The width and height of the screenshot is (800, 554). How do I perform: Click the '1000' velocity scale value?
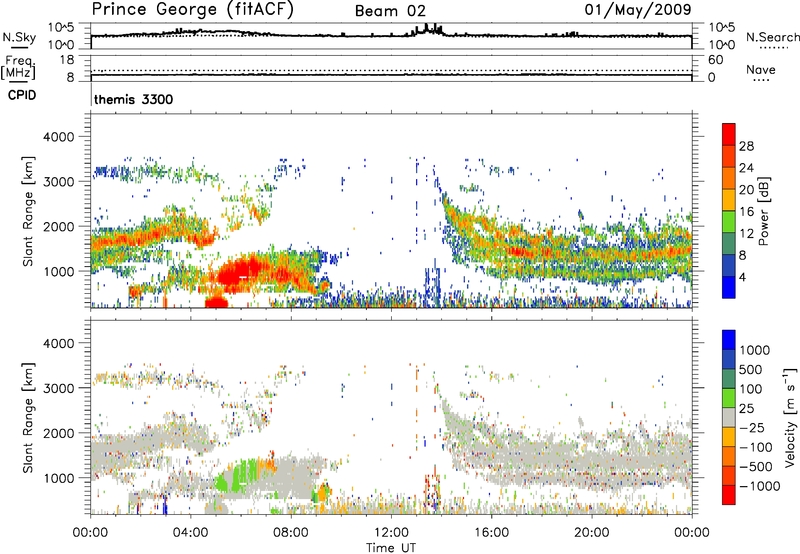[x=755, y=350]
